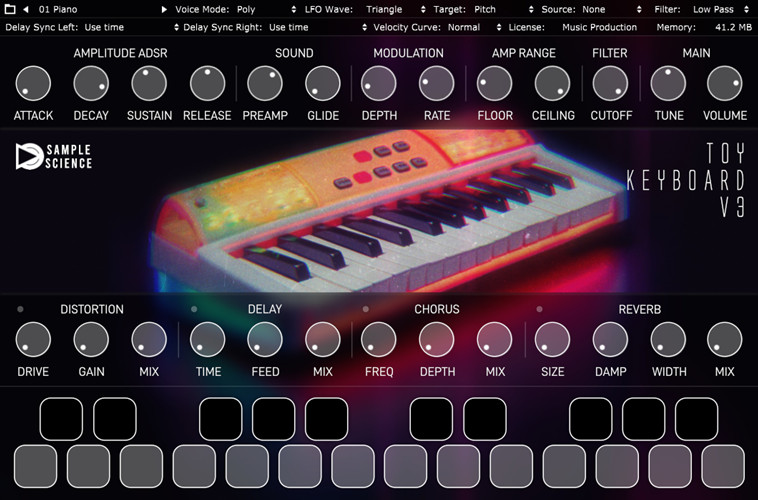Click the 01 Piano preset name
The image size is (758, 500).
[x=58, y=9]
